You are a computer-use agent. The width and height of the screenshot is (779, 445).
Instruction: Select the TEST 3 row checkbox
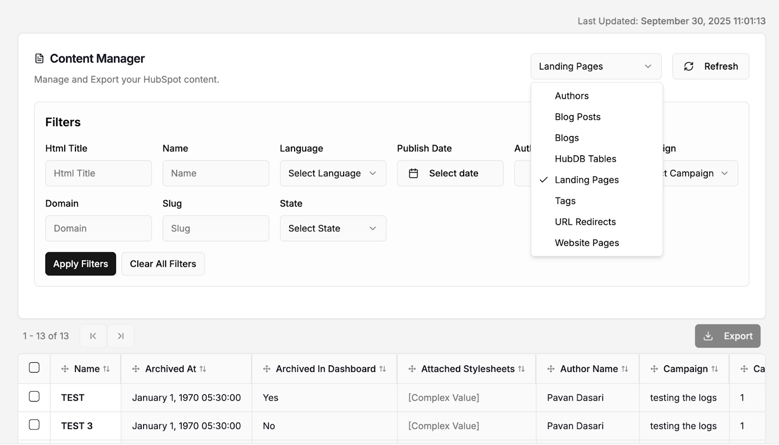[34, 425]
